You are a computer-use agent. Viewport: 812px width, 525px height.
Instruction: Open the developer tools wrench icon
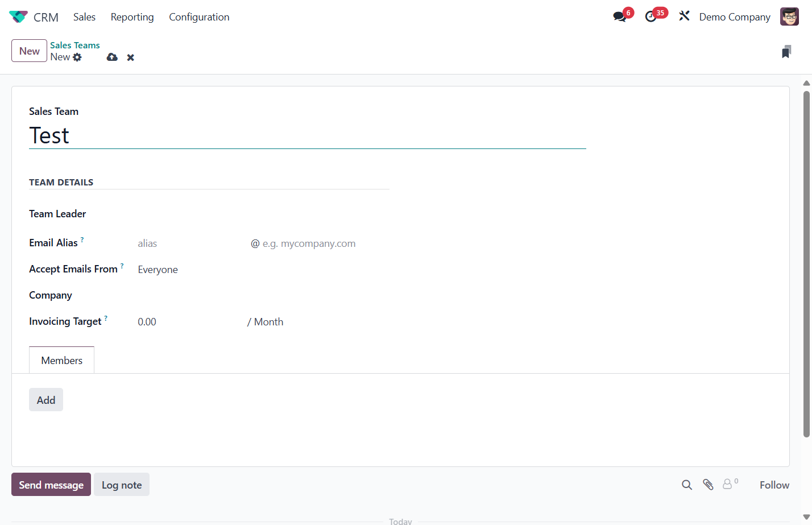click(684, 16)
